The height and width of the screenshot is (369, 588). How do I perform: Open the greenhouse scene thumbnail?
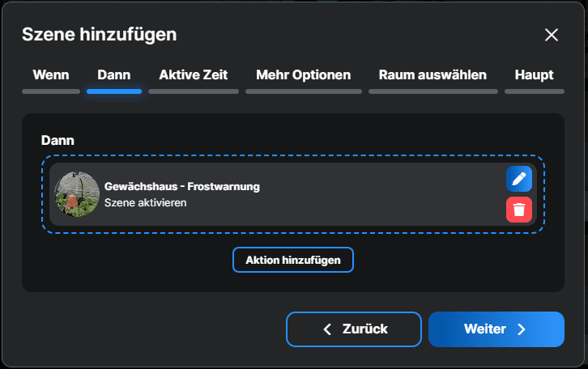[x=77, y=194]
